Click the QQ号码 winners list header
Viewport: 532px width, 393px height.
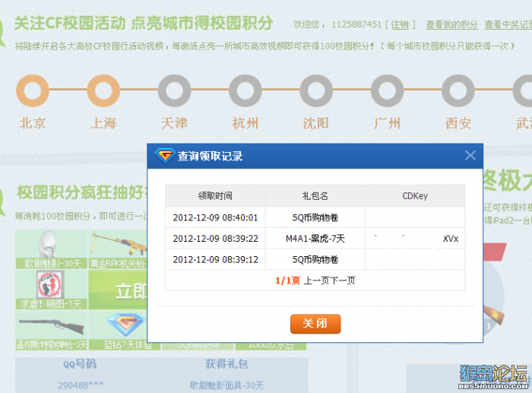coord(80,364)
